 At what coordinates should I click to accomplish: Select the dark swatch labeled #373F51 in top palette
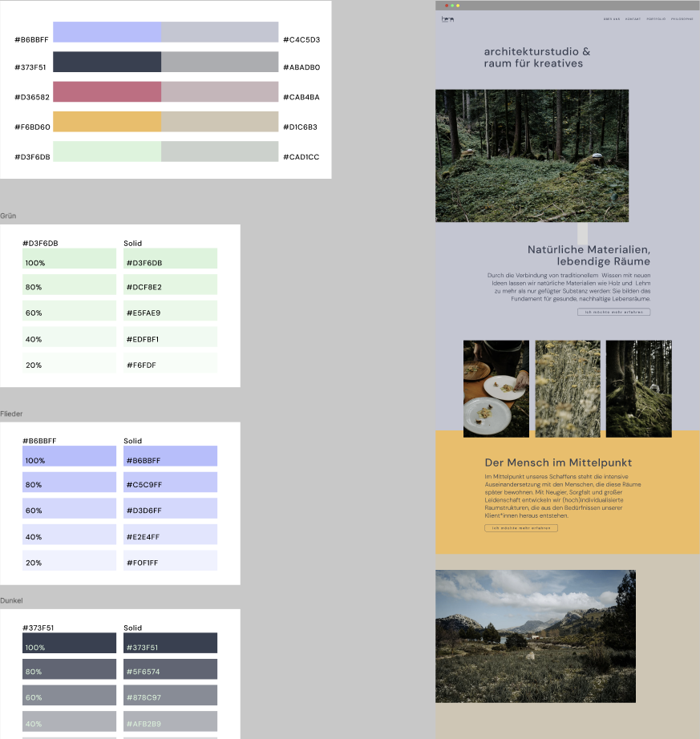click(107, 62)
